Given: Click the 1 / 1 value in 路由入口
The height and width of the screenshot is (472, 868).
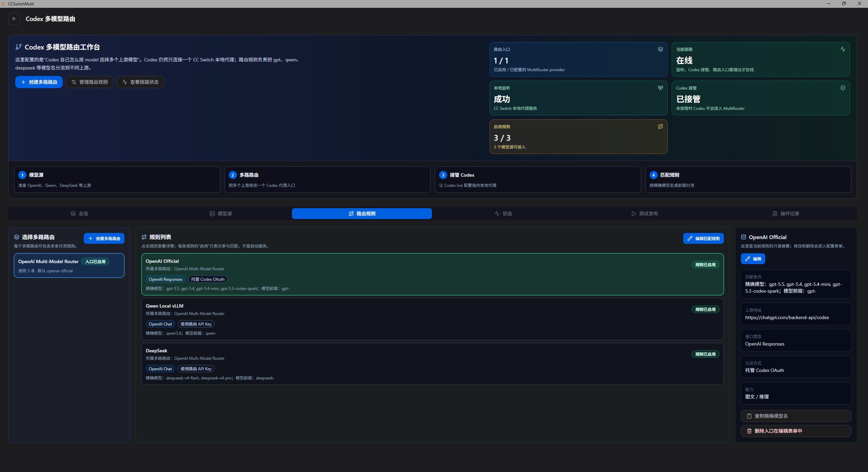Looking at the screenshot, I should (x=501, y=61).
